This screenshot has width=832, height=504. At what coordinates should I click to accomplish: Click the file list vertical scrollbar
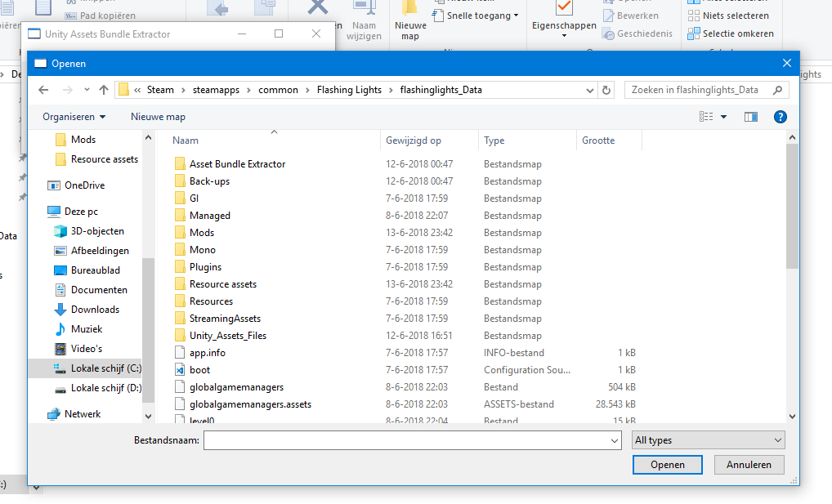pos(792,207)
